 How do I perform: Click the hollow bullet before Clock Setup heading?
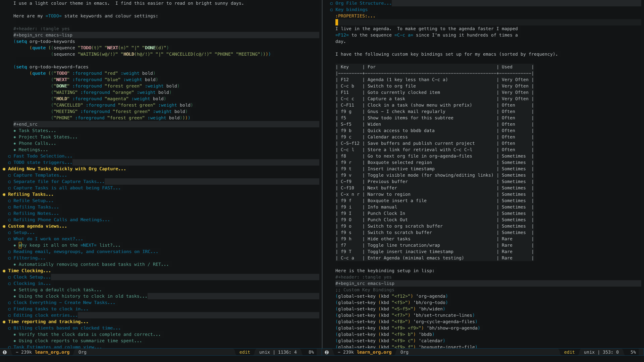tap(9, 277)
